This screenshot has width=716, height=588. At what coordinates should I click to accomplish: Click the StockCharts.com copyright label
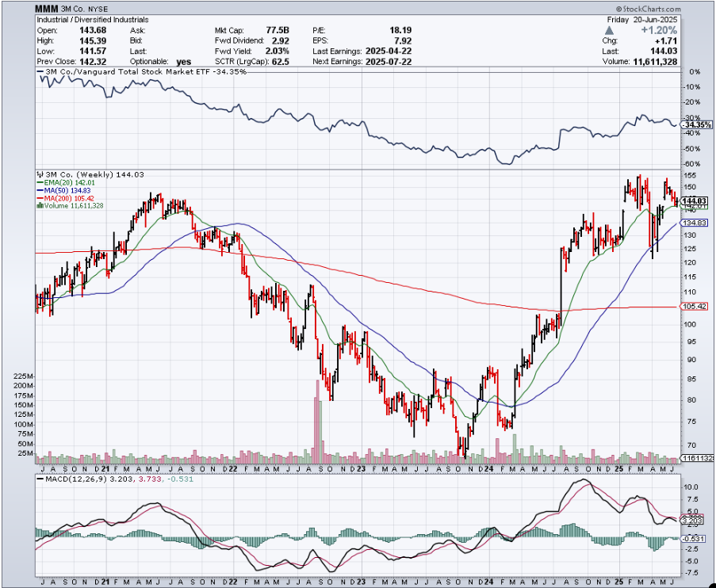coord(648,9)
